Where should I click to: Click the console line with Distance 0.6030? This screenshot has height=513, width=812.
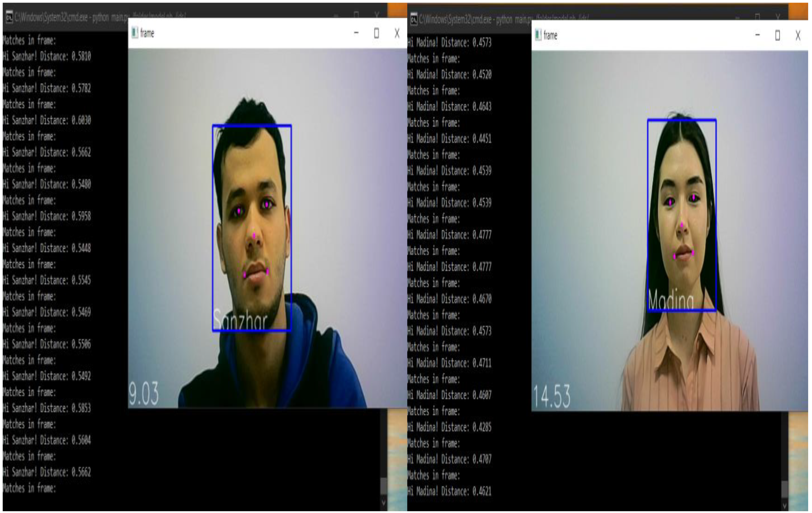[47, 120]
